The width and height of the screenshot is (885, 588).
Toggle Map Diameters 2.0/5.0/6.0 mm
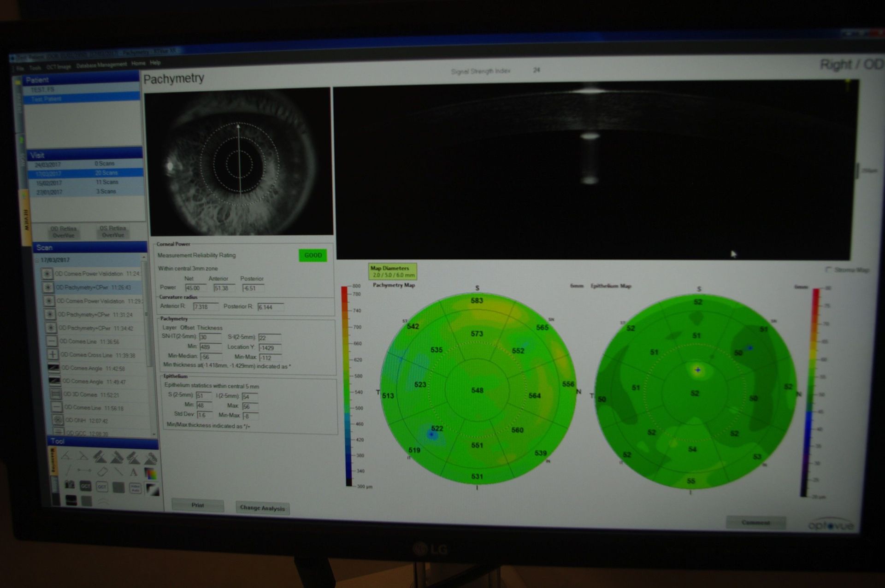[x=393, y=271]
